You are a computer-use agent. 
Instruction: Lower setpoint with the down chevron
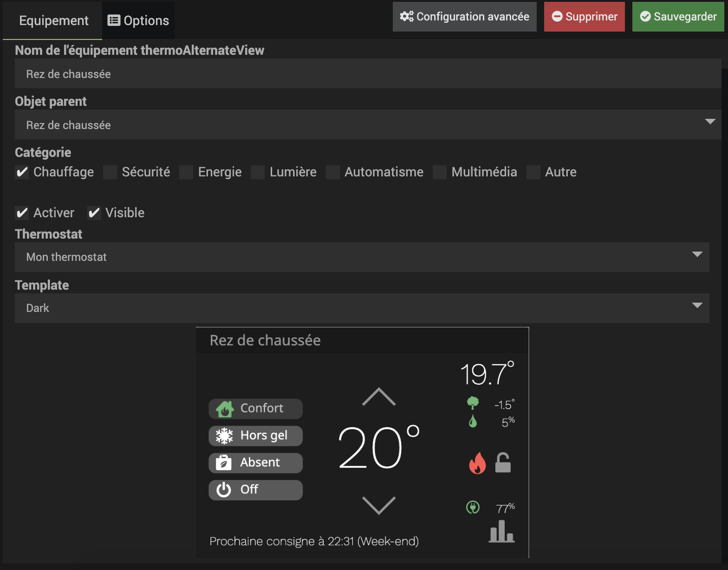click(x=379, y=505)
